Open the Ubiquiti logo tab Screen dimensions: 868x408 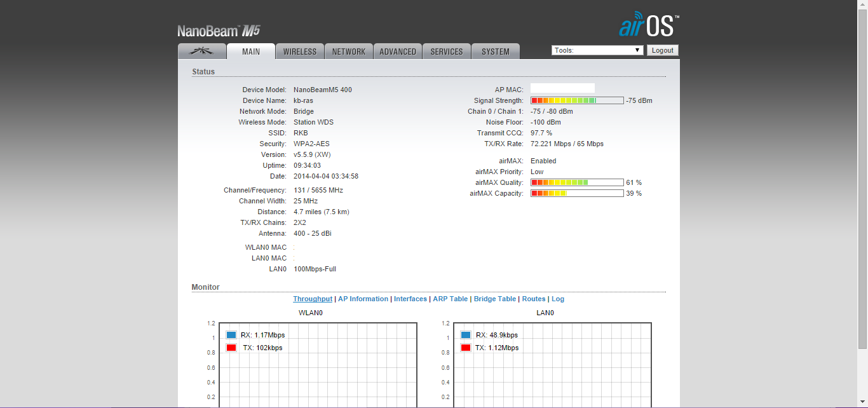coord(202,51)
